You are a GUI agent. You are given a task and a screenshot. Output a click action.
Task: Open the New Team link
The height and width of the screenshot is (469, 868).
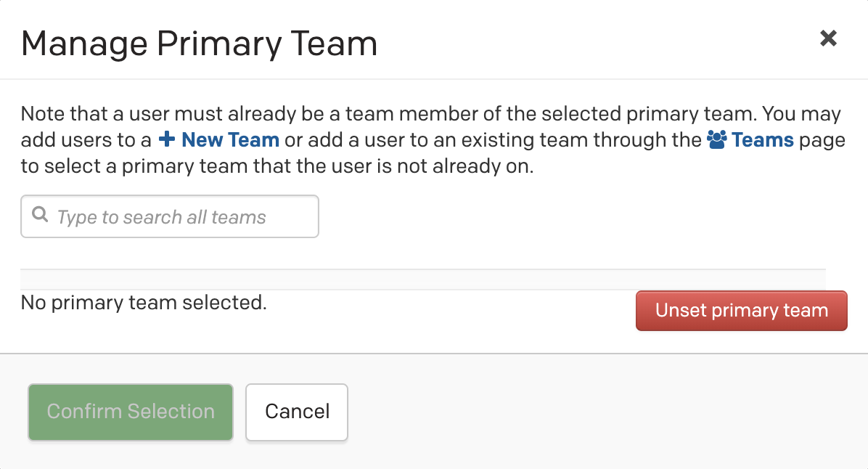pos(230,139)
